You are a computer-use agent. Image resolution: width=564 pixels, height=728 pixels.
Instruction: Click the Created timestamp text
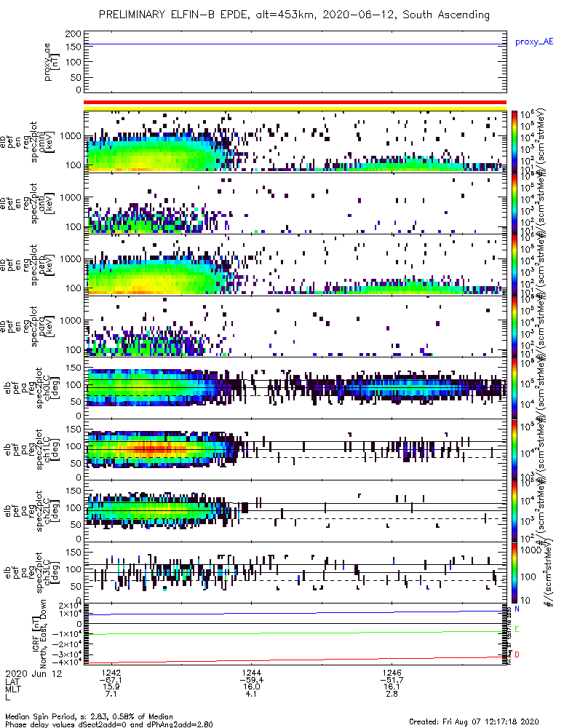coord(474,721)
